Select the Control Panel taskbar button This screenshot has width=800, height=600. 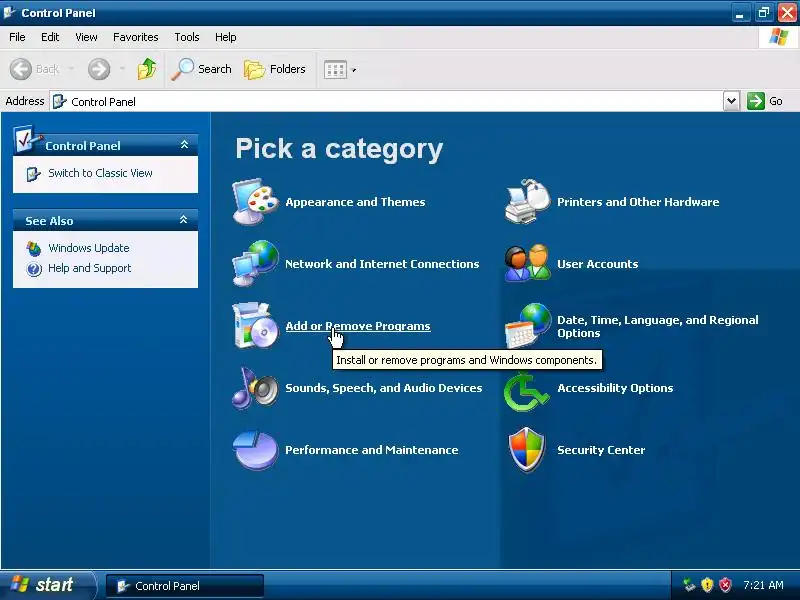point(185,586)
